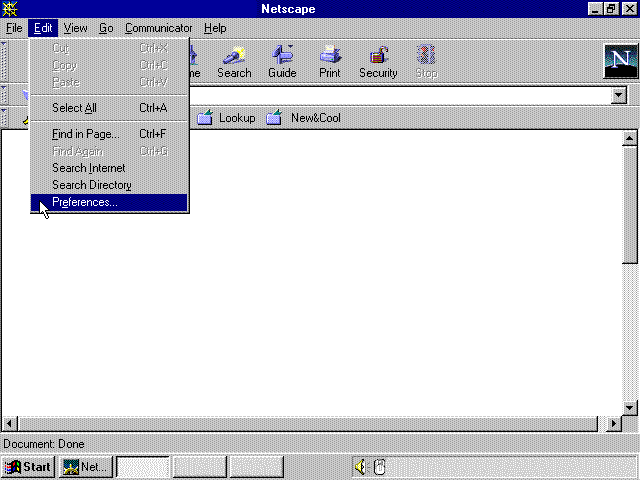Image resolution: width=640 pixels, height=480 pixels.
Task: Collapse the navigation toolbar grip
Action: click(4, 61)
